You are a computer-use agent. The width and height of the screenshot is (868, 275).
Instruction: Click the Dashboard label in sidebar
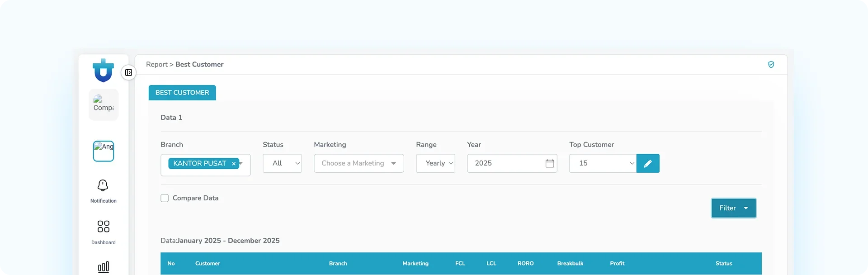(104, 242)
